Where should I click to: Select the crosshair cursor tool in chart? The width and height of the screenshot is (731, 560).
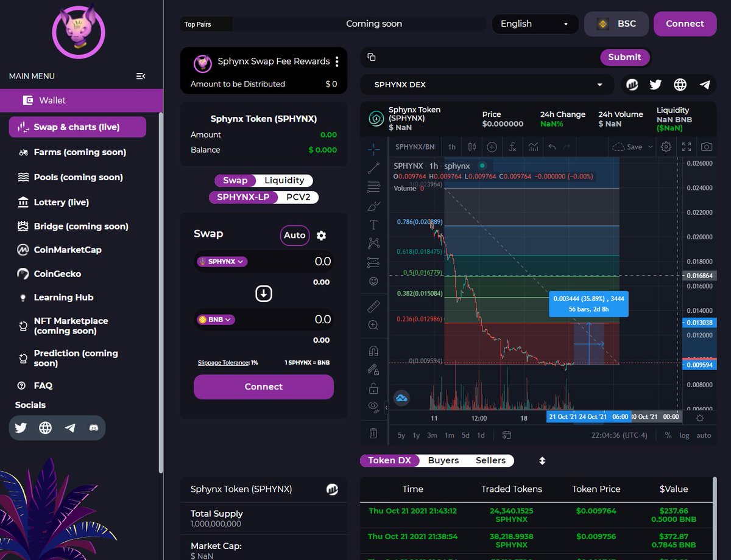click(x=373, y=148)
